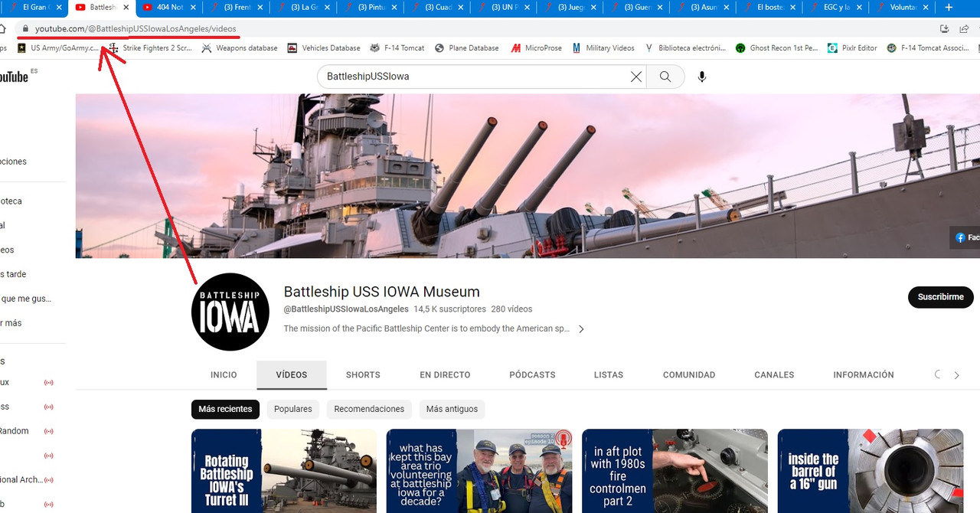
Task: Open the bay area trio volunteering video
Action: click(x=479, y=471)
